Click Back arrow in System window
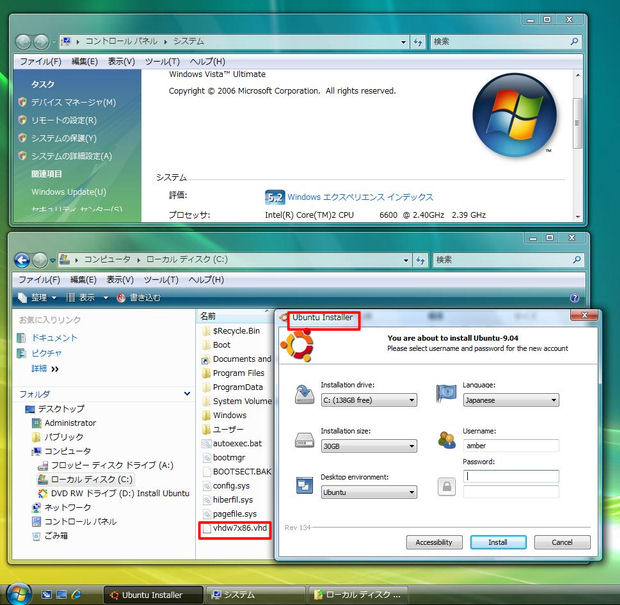This screenshot has width=620, height=605. click(23, 42)
